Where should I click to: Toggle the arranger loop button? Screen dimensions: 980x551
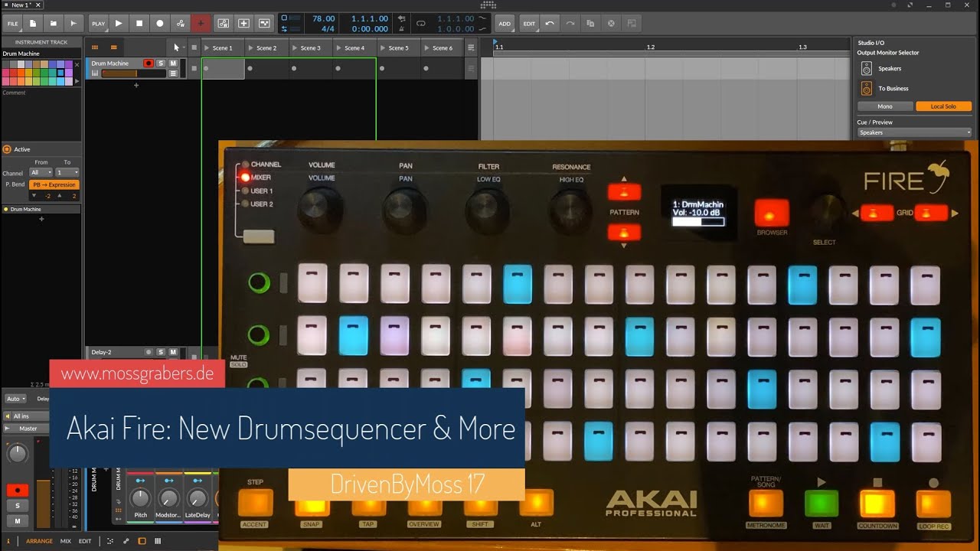click(420, 24)
